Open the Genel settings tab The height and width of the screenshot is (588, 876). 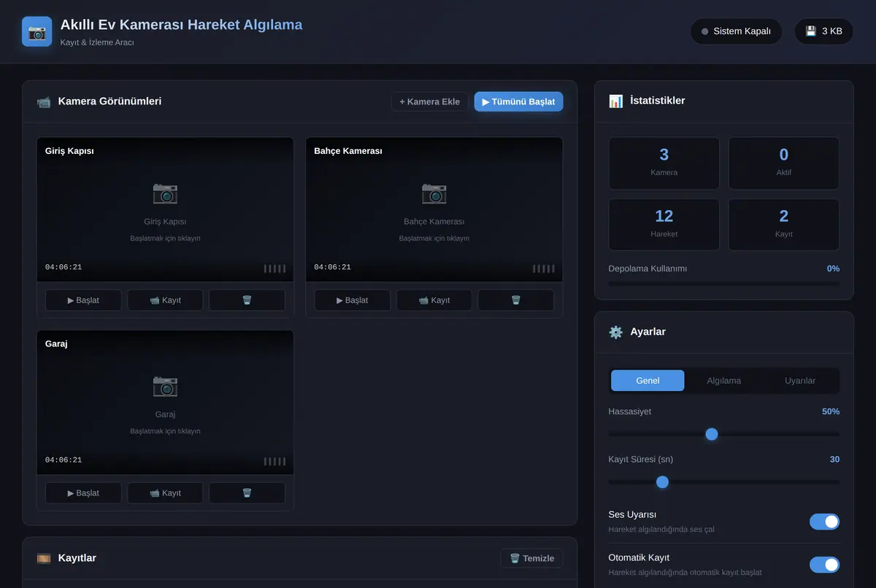(x=648, y=381)
